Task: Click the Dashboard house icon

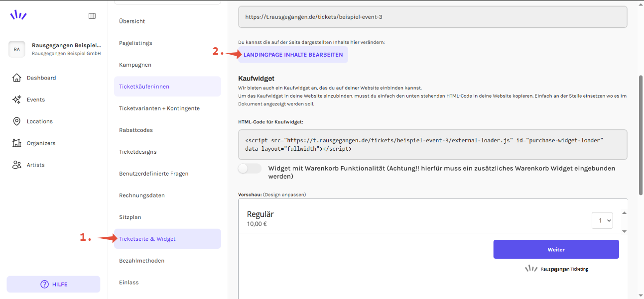Action: click(x=17, y=78)
